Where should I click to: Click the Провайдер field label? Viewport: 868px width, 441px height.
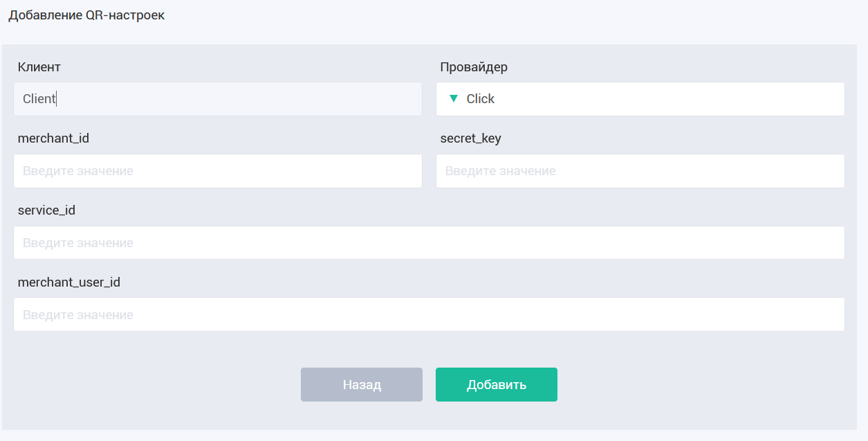tap(474, 67)
